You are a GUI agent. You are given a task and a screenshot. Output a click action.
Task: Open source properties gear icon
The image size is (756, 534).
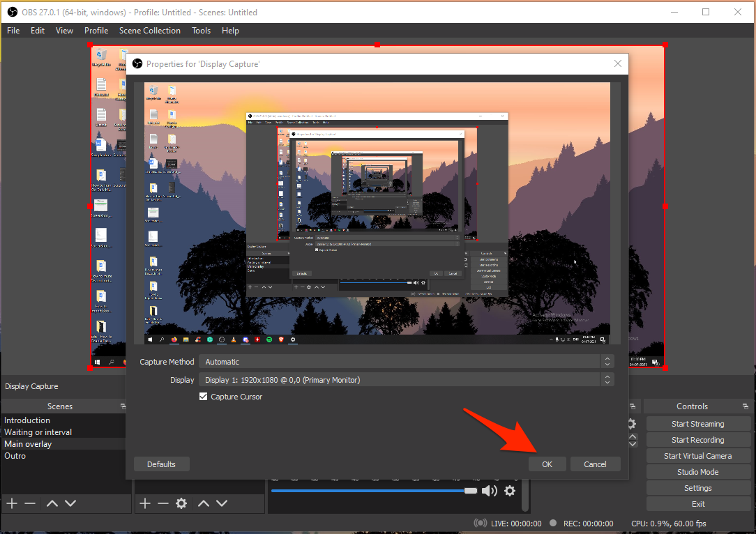(181, 503)
